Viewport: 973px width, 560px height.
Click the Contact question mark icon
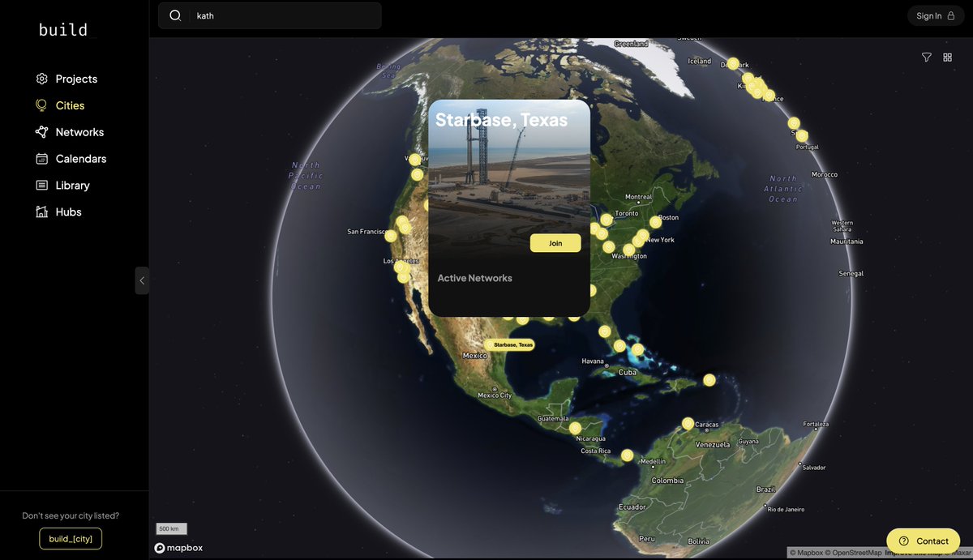904,541
